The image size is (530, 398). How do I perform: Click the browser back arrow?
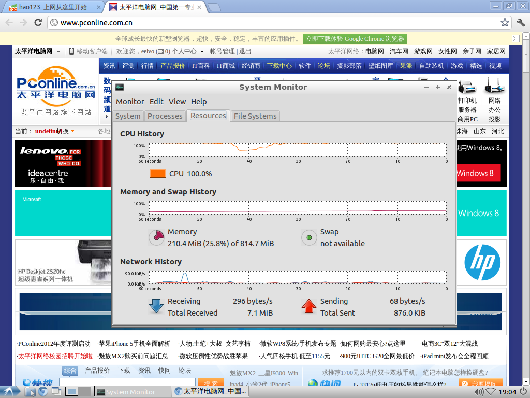coord(9,23)
